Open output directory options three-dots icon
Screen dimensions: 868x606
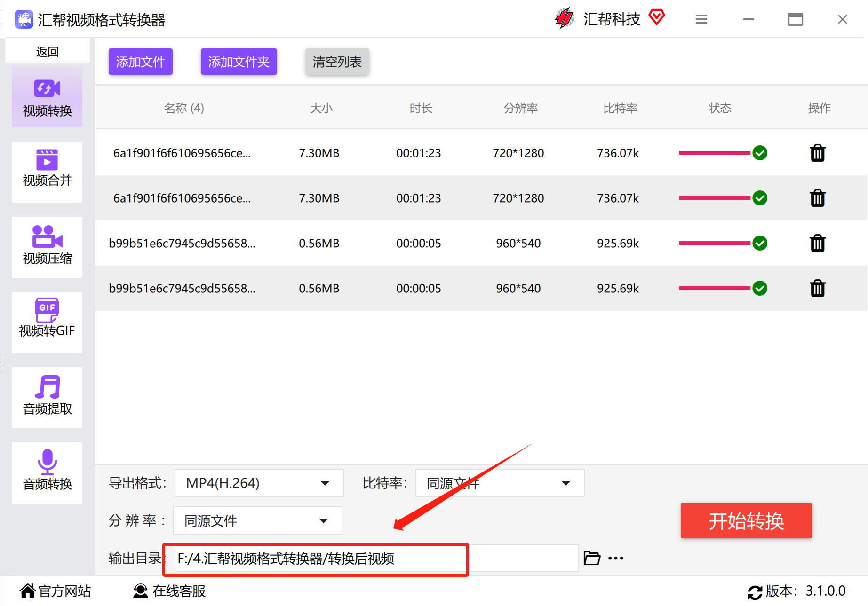616,558
